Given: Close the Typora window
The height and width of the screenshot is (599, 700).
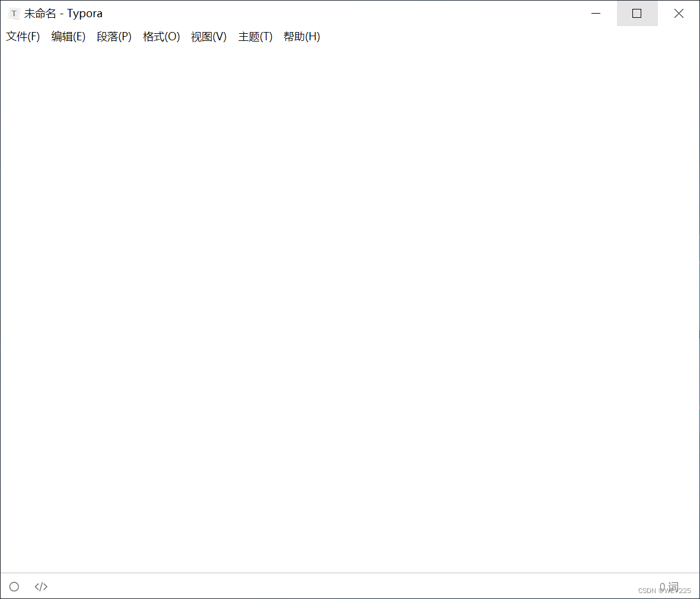Looking at the screenshot, I should tap(679, 13).
